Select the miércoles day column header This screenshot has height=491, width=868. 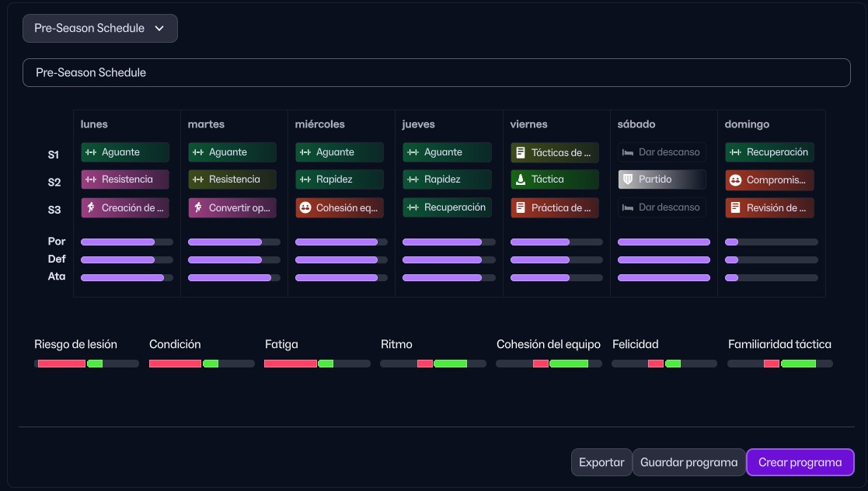[x=319, y=124]
